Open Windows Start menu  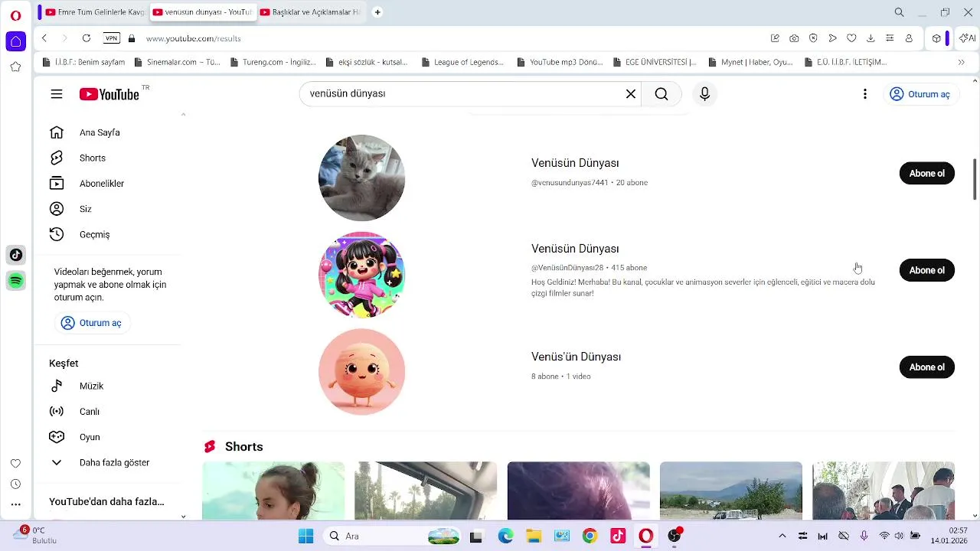tap(305, 536)
